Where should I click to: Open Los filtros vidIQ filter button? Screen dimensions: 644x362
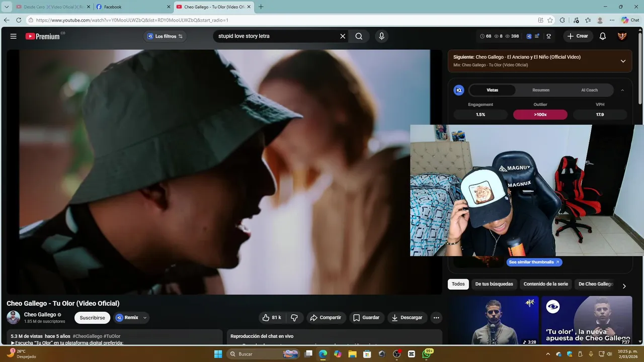click(x=165, y=36)
